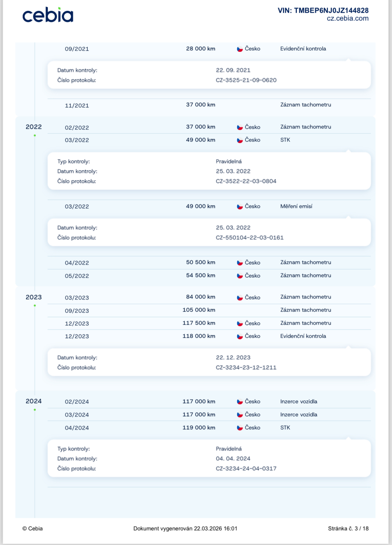
Task: Click the Czech flag in the 04/2022 row
Action: tap(240, 263)
